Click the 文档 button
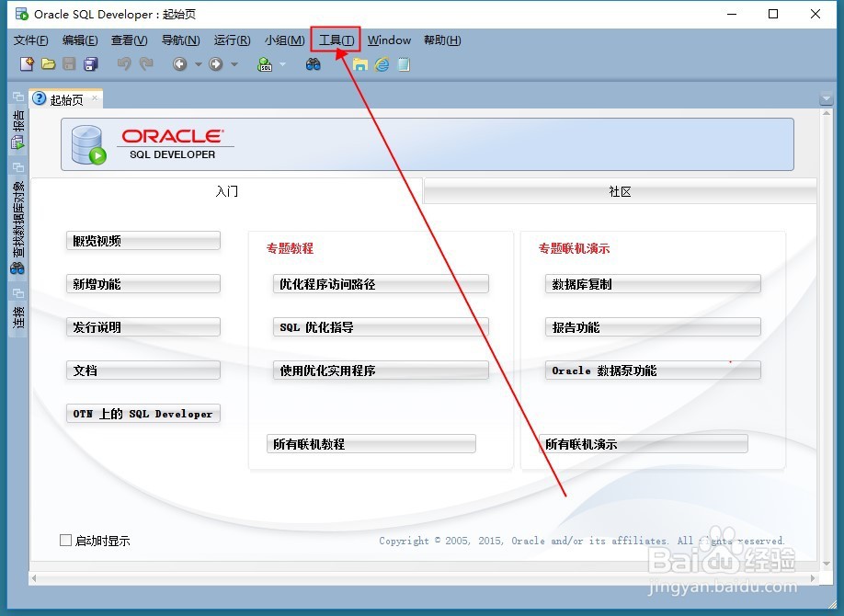The image size is (844, 616). (143, 370)
